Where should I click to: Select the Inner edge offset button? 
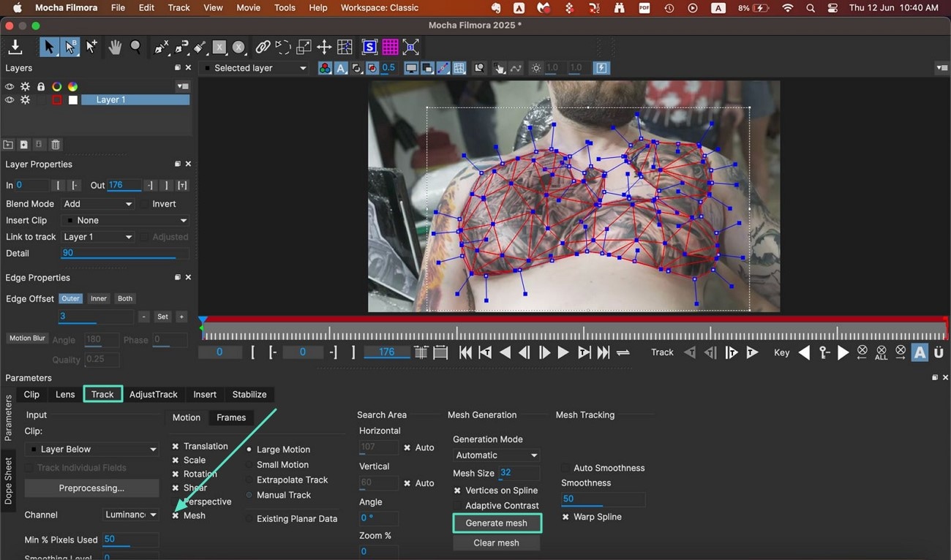point(99,298)
